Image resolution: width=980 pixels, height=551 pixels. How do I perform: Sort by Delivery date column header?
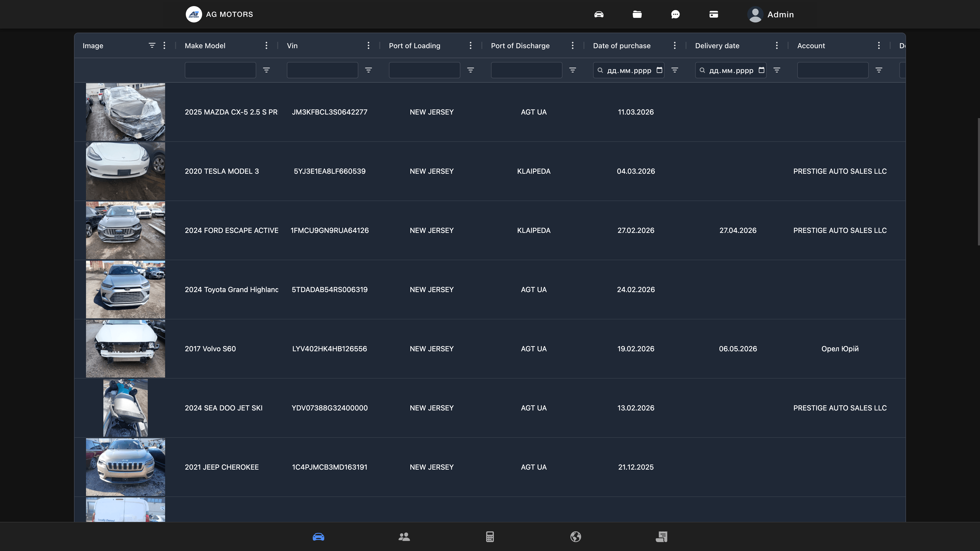coord(717,46)
